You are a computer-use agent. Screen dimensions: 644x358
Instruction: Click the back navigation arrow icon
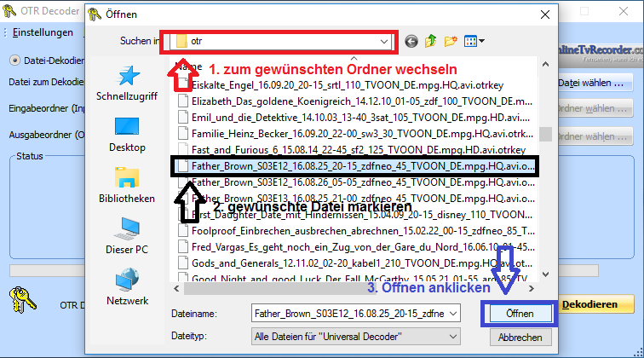(412, 41)
